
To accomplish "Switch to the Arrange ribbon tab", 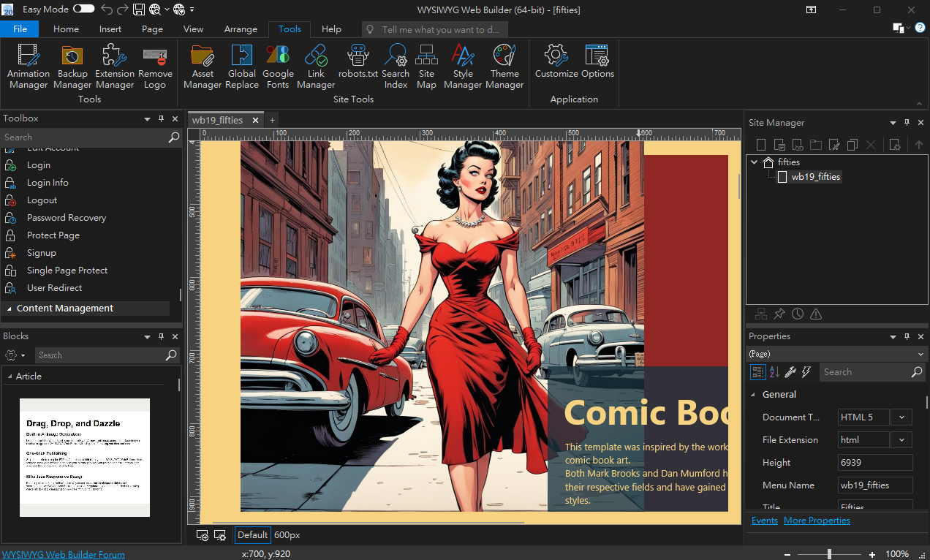I will click(241, 29).
